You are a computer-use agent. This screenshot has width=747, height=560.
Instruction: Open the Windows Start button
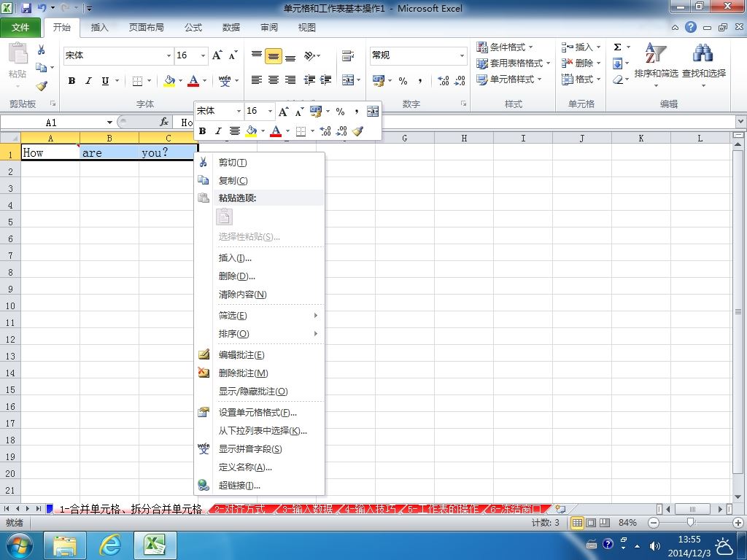coord(18,545)
